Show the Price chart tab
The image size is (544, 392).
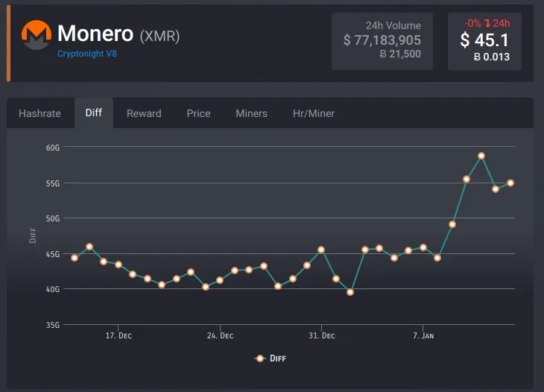[x=198, y=113]
